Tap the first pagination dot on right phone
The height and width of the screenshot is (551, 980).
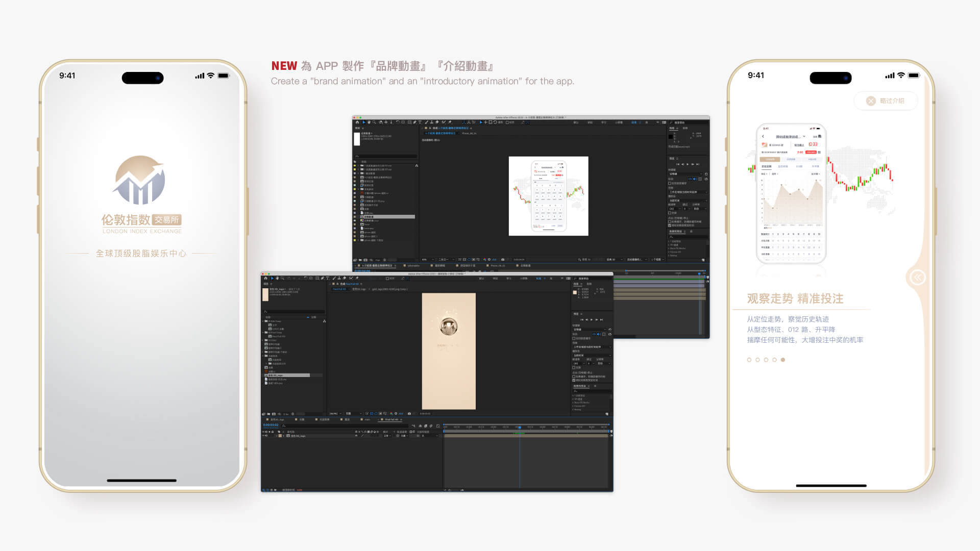pos(749,360)
